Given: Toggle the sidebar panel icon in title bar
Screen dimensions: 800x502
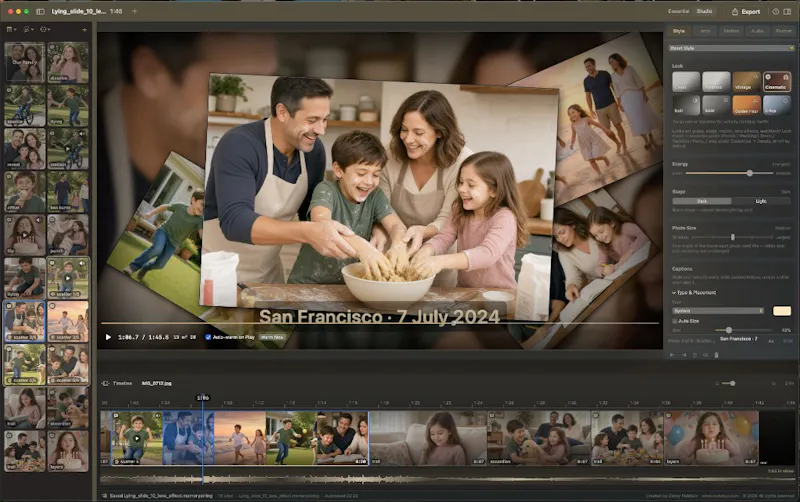Looking at the screenshot, I should point(40,11).
